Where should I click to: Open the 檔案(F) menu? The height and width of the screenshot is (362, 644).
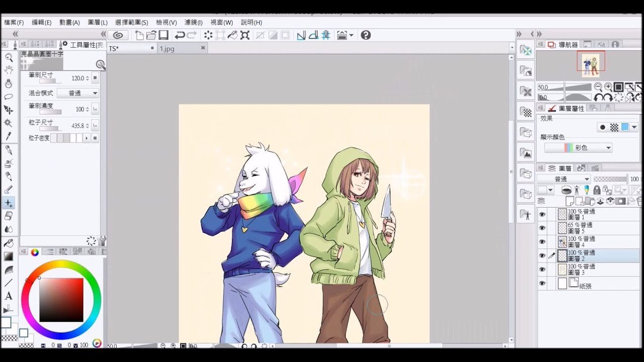point(14,23)
